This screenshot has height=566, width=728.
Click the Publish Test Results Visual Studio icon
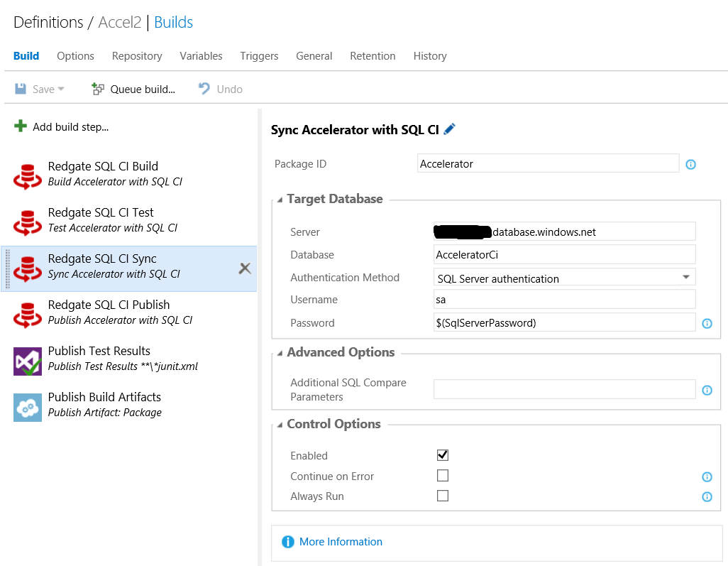pos(28,361)
